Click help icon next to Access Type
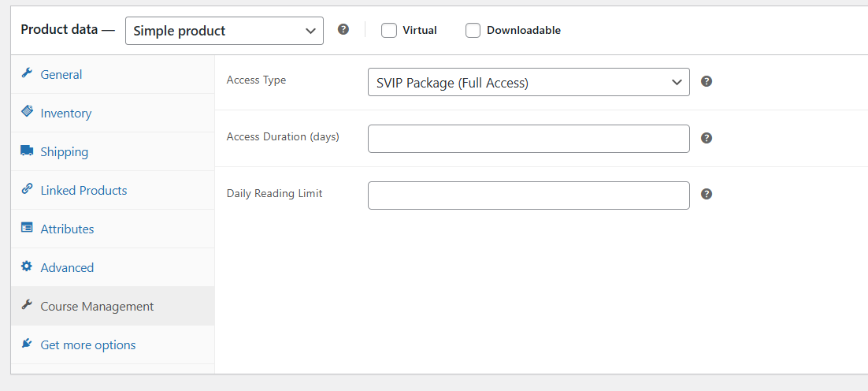The image size is (868, 391). click(x=707, y=81)
